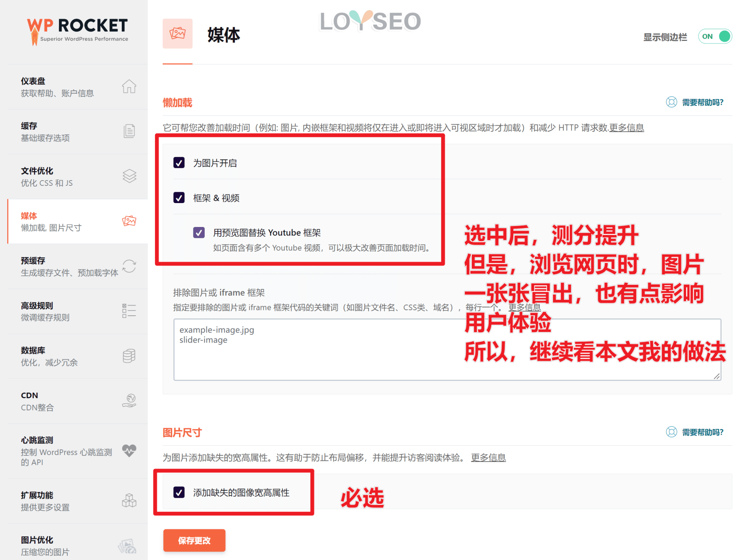Click the image optimization photos icon
The width and height of the screenshot is (742, 560).
point(127,546)
